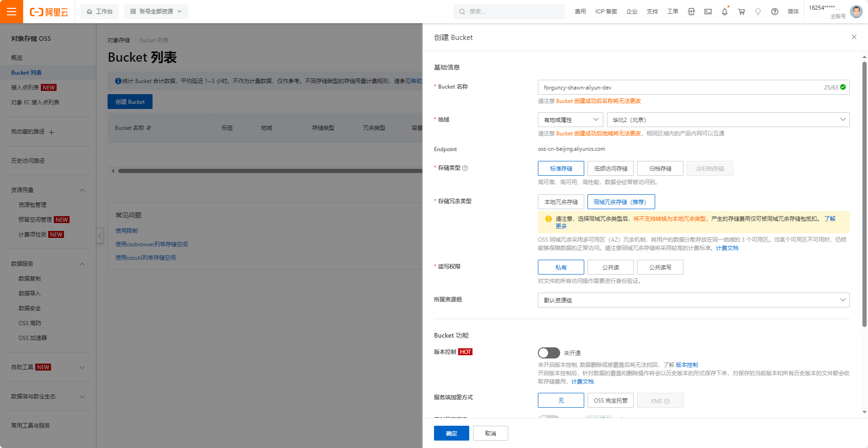Expand 数据湖与数仓生态 section

82,397
